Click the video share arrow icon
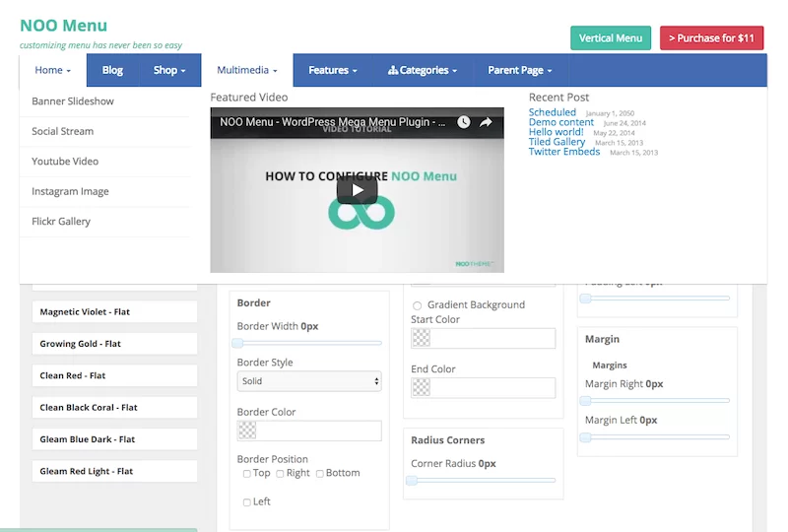This screenshot has width=788, height=532. point(486,122)
